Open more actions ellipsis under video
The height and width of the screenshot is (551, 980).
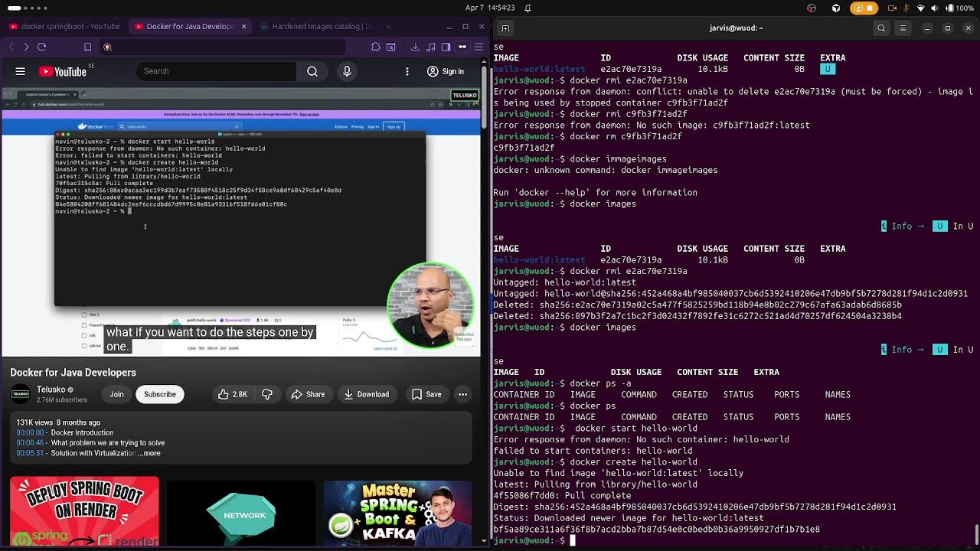462,394
